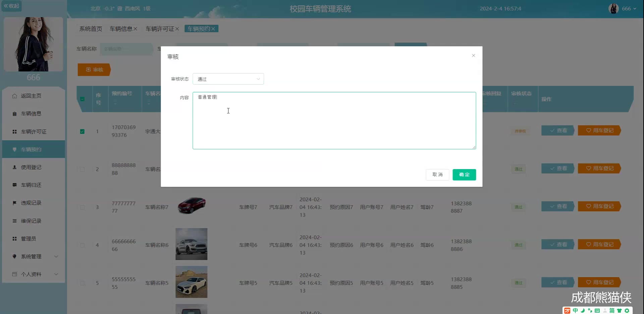
Task: Click 查看 for booking 7777777777
Action: coord(558,206)
